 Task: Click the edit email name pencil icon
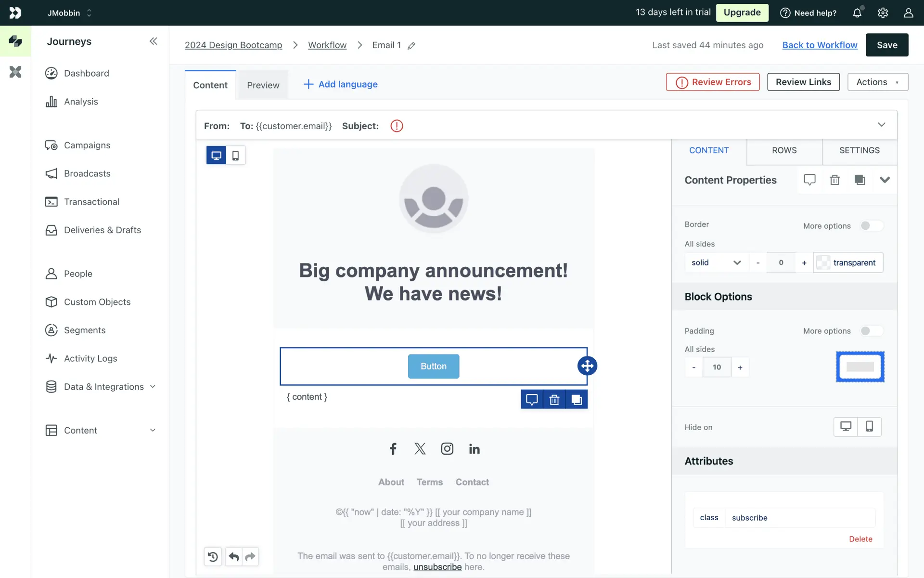411,46
